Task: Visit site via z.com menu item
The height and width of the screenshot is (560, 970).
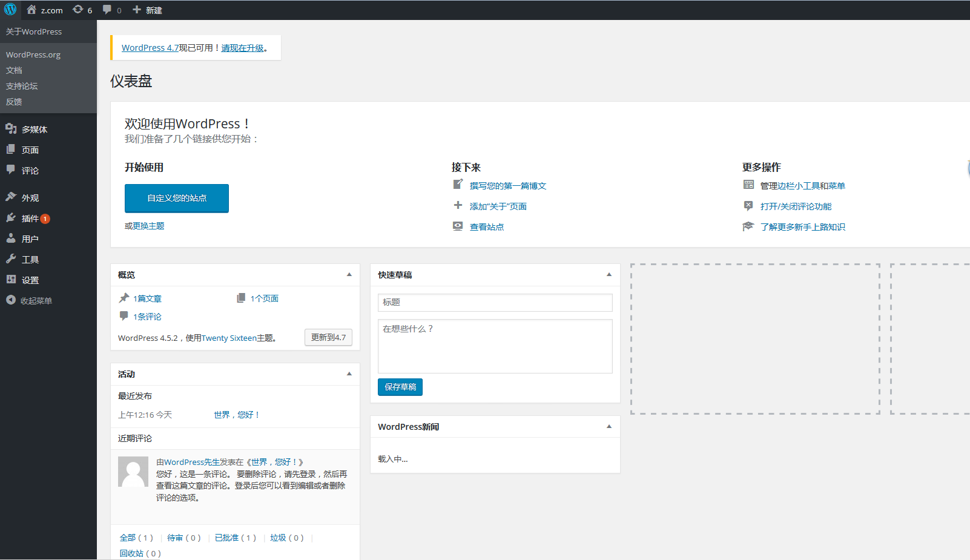Action: [44, 10]
